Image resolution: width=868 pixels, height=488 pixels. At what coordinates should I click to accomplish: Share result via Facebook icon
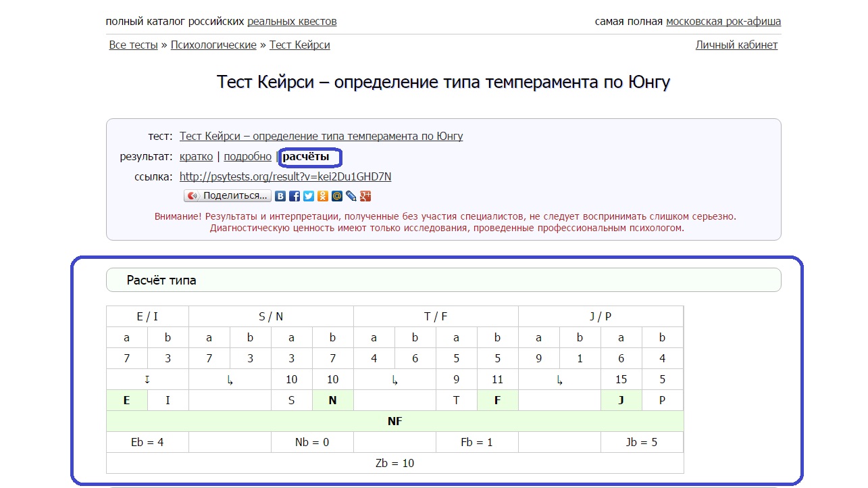295,196
